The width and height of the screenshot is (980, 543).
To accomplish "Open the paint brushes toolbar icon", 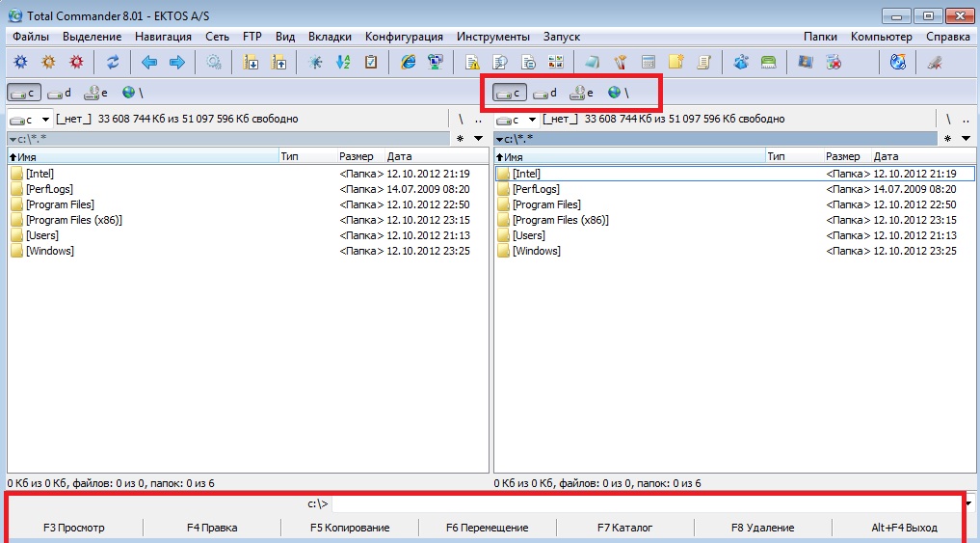I will click(620, 62).
